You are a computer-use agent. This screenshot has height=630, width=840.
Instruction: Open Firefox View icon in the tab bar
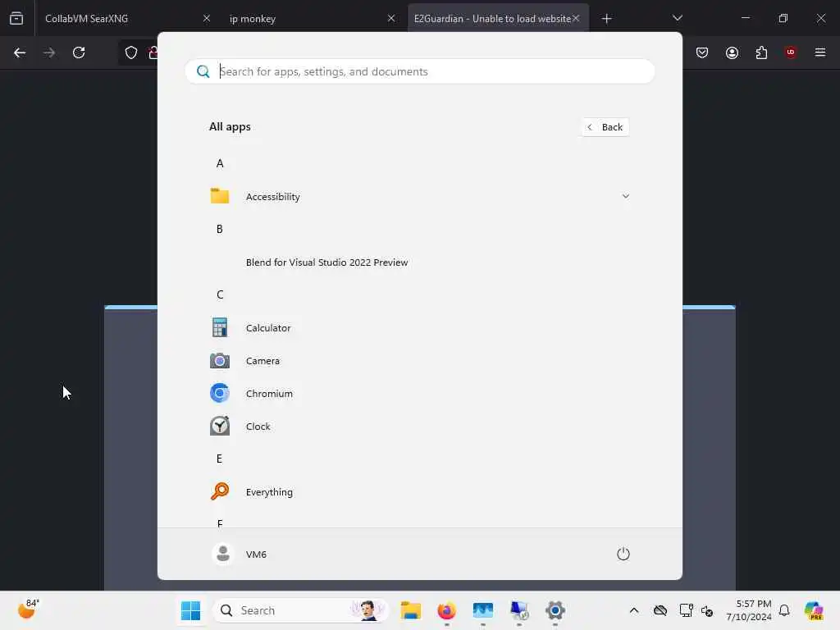click(x=16, y=19)
